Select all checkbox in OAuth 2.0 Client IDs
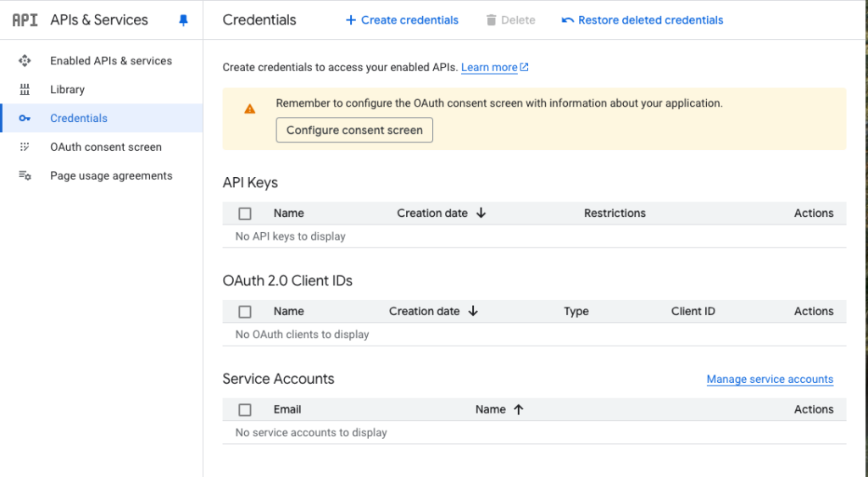 245,312
